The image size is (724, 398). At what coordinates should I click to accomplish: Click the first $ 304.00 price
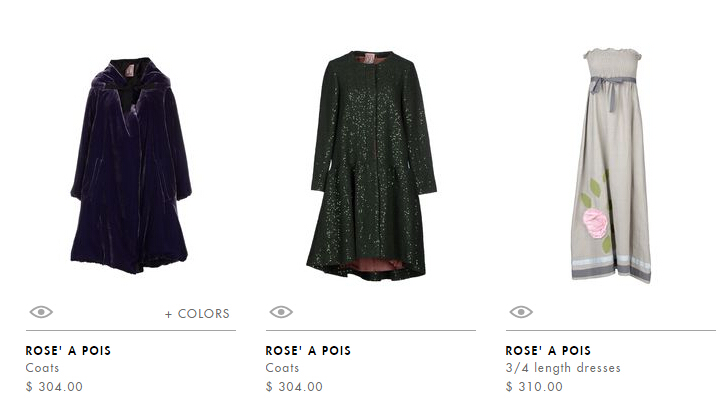coord(54,386)
